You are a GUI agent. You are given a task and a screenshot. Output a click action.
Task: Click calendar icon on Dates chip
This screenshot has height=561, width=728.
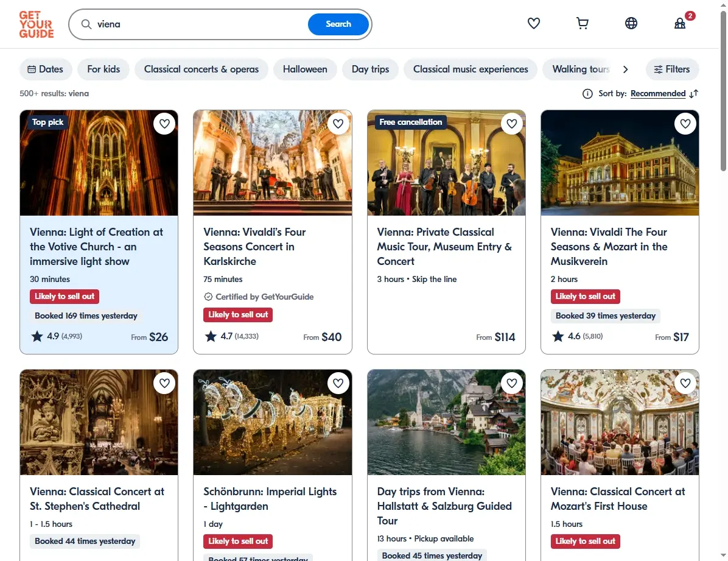tap(32, 69)
